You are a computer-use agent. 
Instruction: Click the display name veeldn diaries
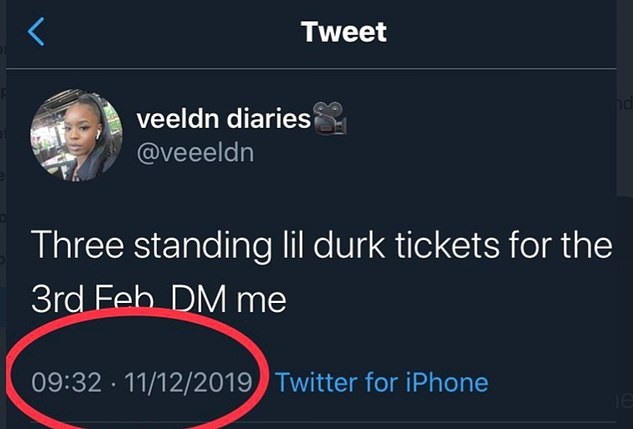click(223, 120)
